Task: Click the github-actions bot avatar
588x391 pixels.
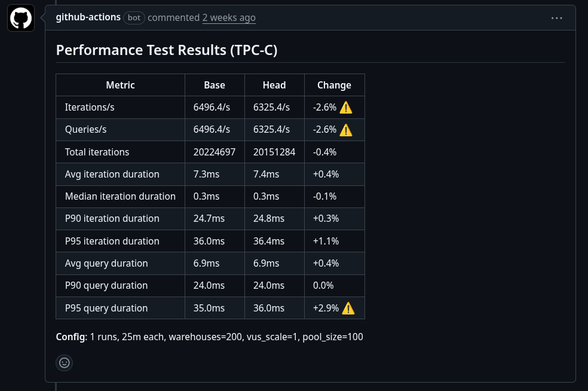Action: coord(20,17)
